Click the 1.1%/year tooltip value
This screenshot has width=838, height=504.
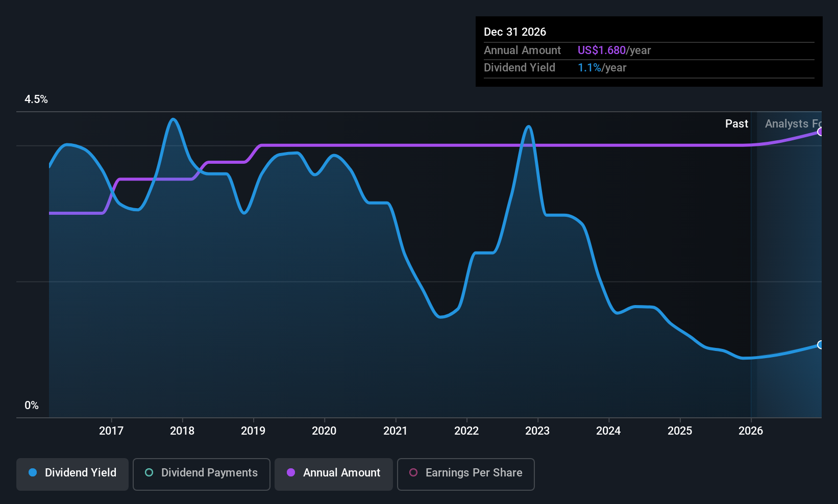tap(602, 67)
